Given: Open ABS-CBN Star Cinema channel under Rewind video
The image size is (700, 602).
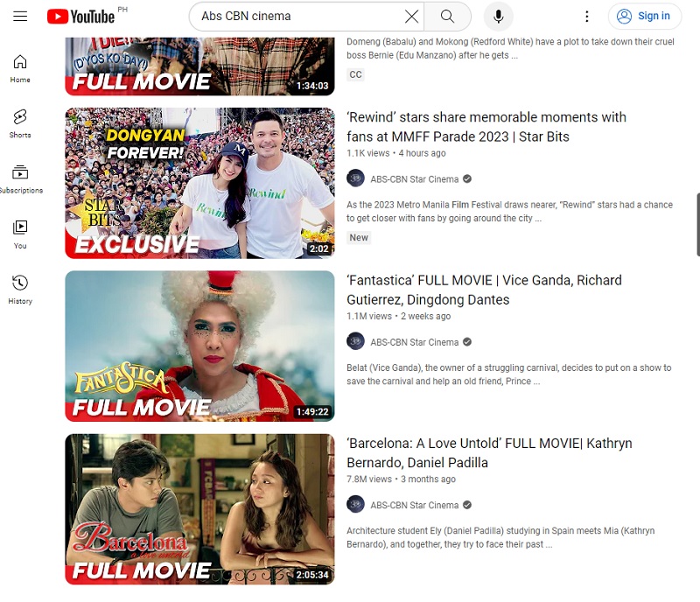Looking at the screenshot, I should point(414,179).
